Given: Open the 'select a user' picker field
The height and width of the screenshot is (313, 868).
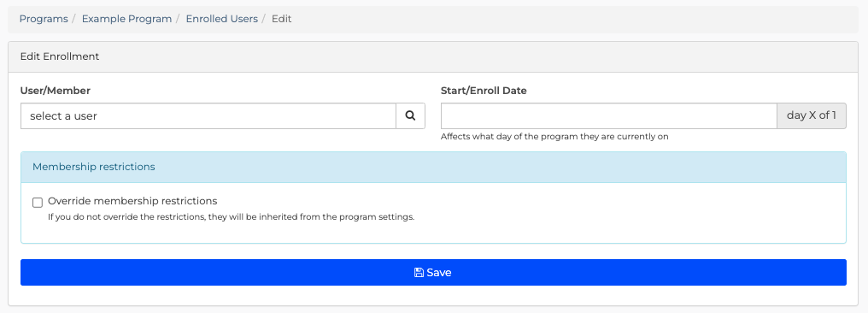Looking at the screenshot, I should coord(208,115).
